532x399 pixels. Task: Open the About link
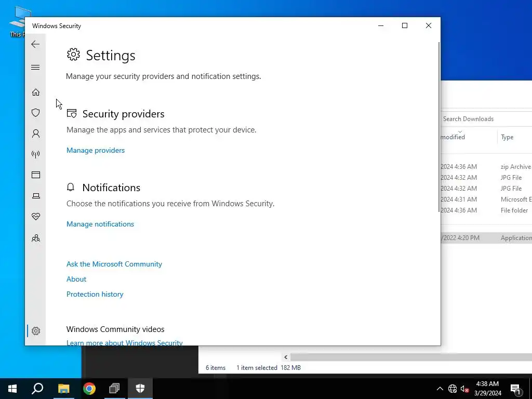point(76,279)
